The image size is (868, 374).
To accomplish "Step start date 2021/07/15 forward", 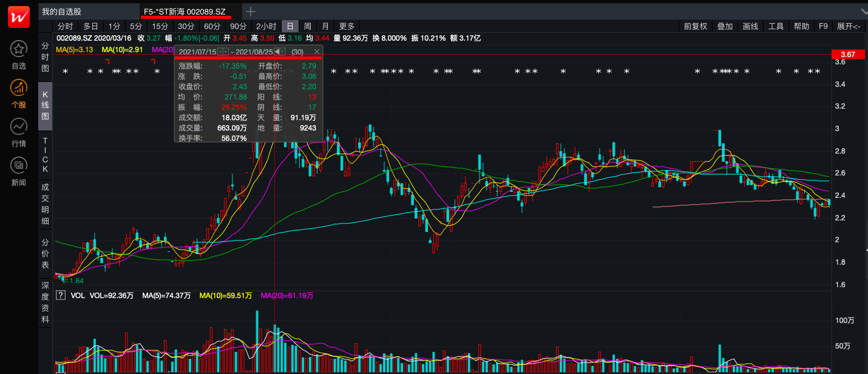I will pyautogui.click(x=226, y=52).
